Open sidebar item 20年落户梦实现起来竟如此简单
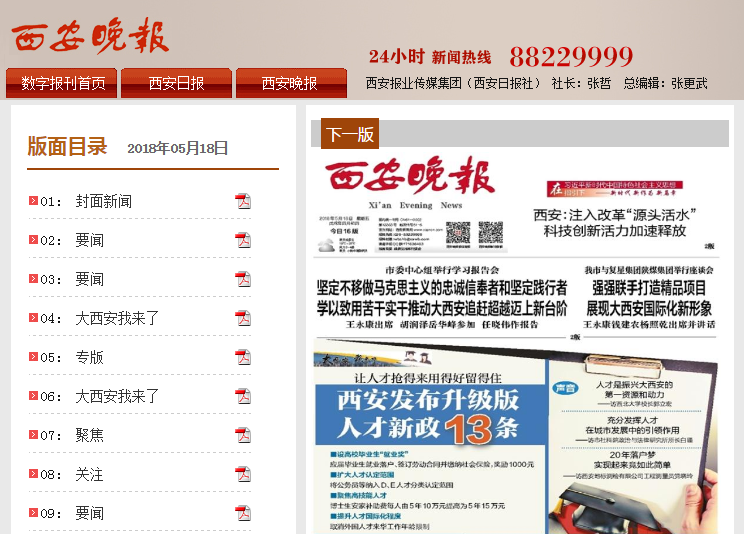 coord(632,459)
